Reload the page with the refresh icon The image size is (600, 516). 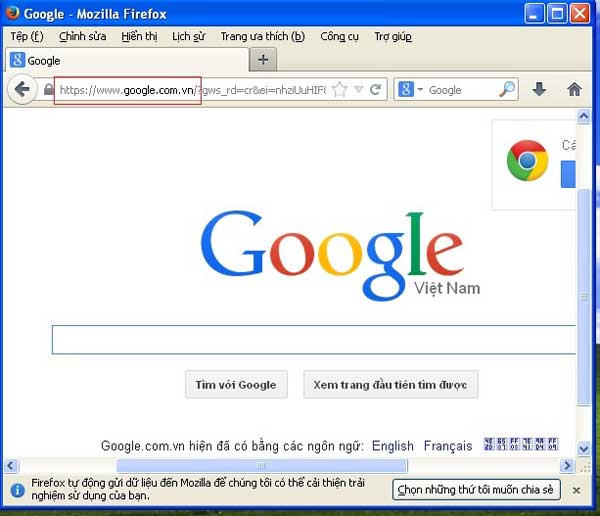pyautogui.click(x=375, y=90)
